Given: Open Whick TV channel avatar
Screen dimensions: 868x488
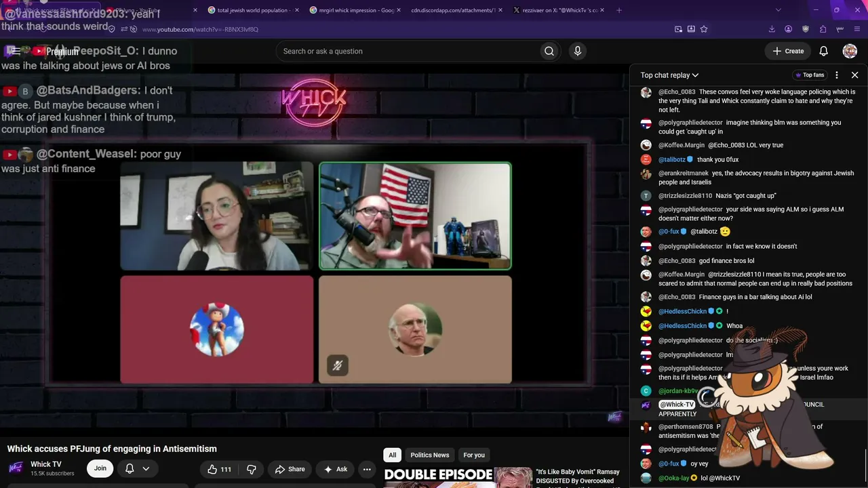Looking at the screenshot, I should click(17, 468).
